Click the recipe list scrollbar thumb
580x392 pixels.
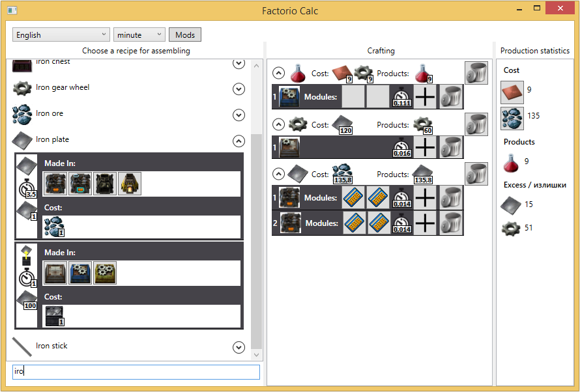click(x=256, y=242)
